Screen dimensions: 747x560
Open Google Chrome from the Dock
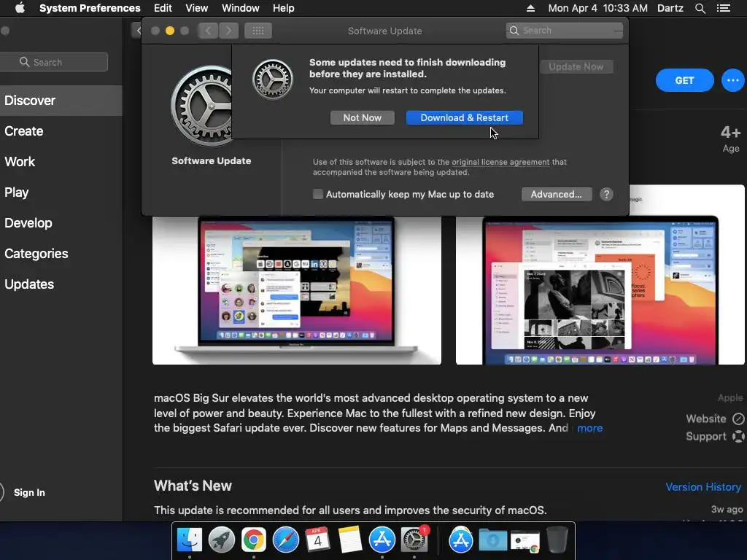tap(253, 540)
